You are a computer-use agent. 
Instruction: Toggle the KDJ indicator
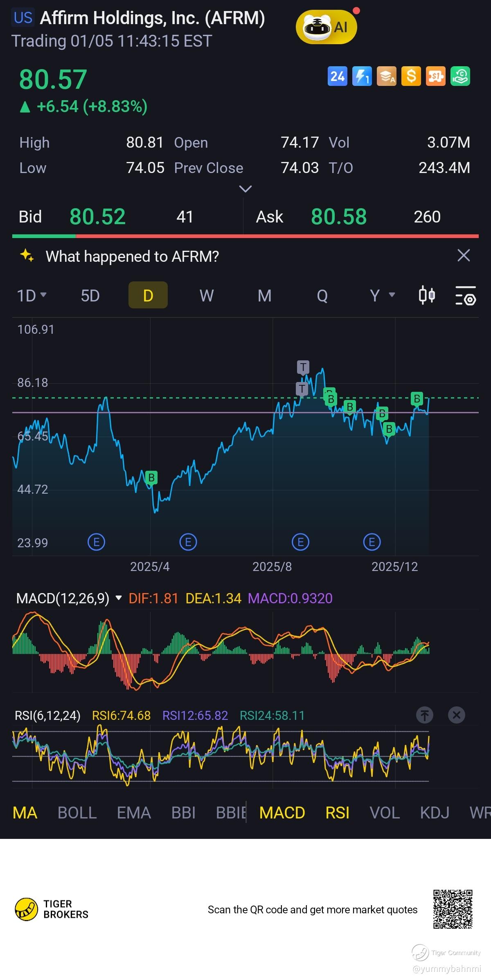click(435, 813)
